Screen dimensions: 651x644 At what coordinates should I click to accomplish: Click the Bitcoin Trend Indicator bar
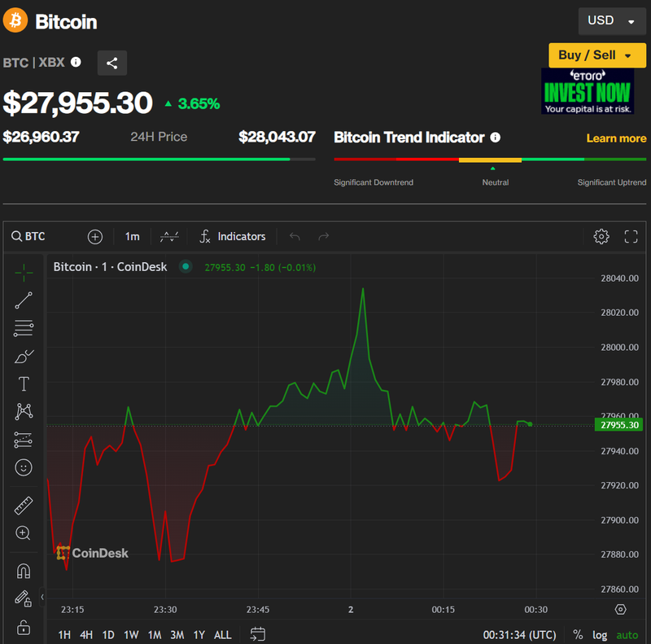(490, 160)
